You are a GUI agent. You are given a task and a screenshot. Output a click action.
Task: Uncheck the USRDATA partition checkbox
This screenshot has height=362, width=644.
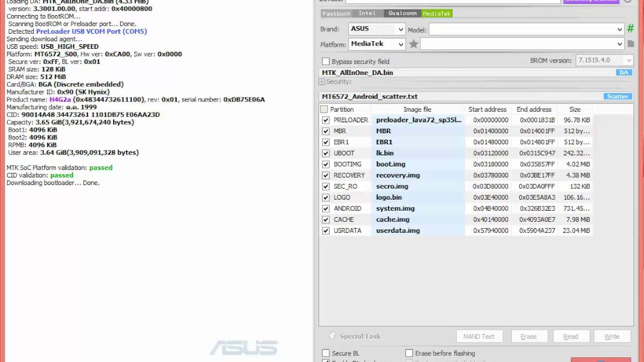coord(326,231)
